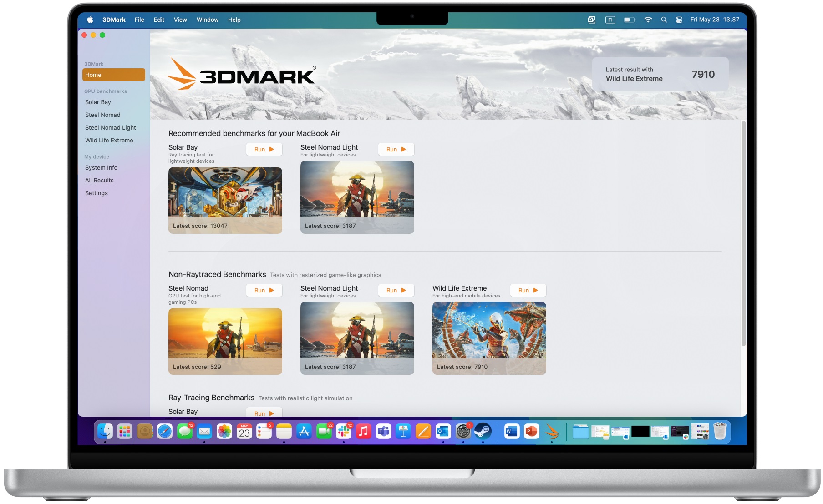Click the vertical scrollbar of main panel
The image size is (823, 504).
pyautogui.click(x=743, y=233)
